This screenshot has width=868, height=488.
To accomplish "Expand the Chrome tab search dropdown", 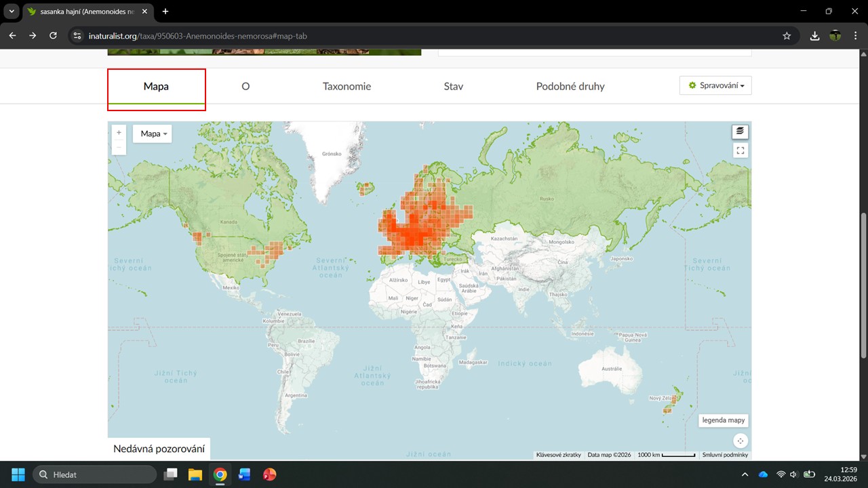I will (x=12, y=12).
